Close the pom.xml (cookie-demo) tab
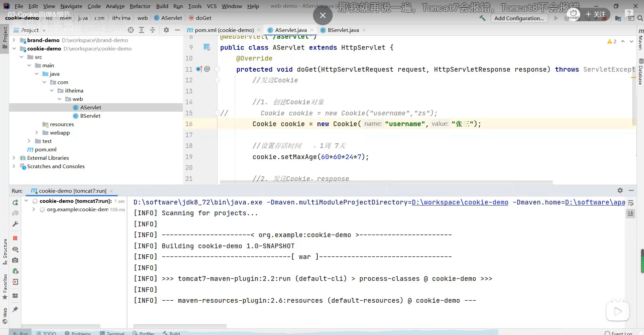Viewport: 644px width, 335px height. point(259,30)
